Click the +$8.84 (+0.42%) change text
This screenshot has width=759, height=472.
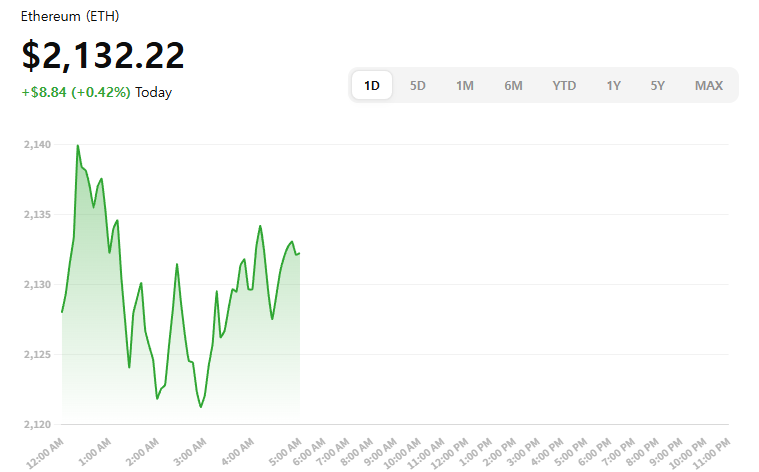tap(76, 92)
